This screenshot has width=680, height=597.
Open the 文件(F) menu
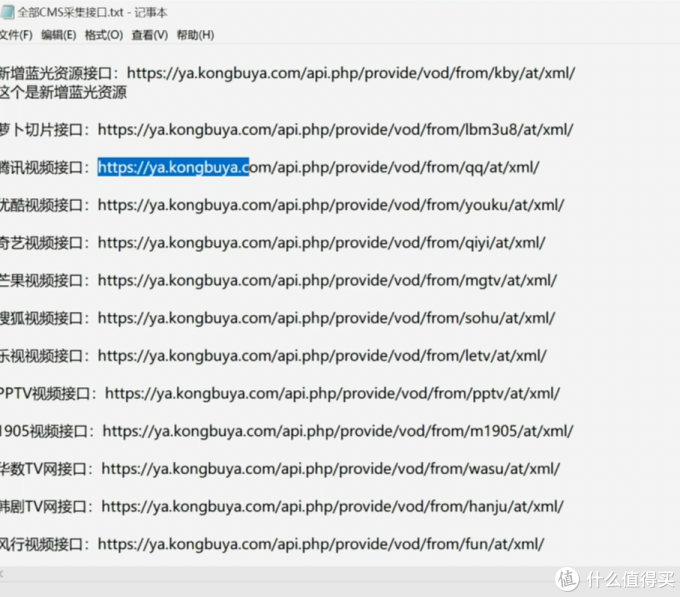[16, 35]
